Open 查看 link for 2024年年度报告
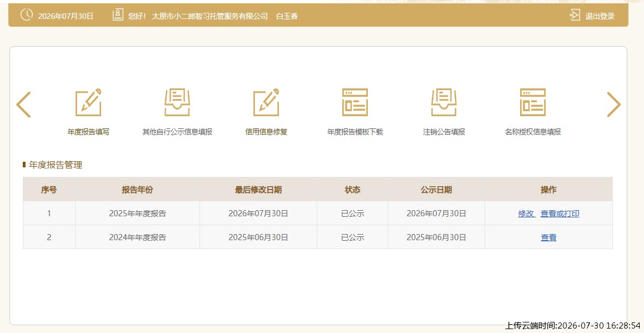The width and height of the screenshot is (644, 333). pyautogui.click(x=549, y=237)
